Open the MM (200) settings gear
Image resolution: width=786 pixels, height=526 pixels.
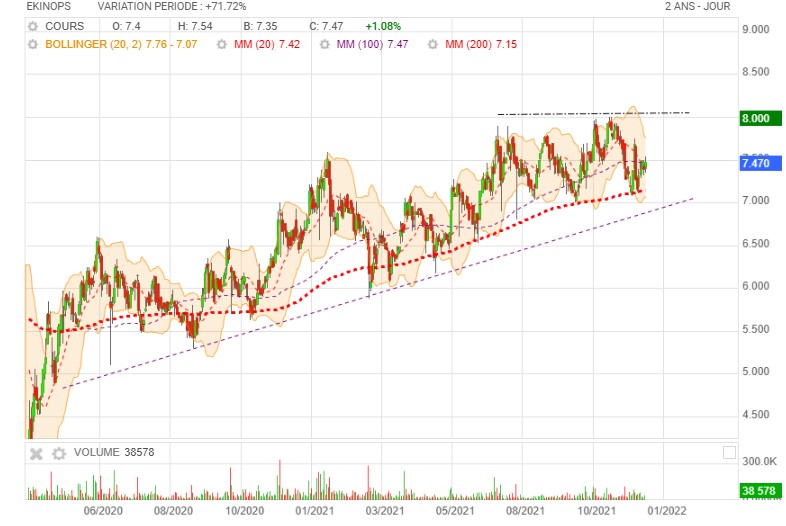433,45
